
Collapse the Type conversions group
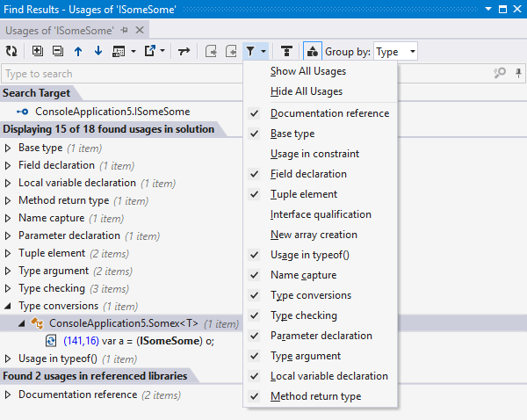pos(9,306)
